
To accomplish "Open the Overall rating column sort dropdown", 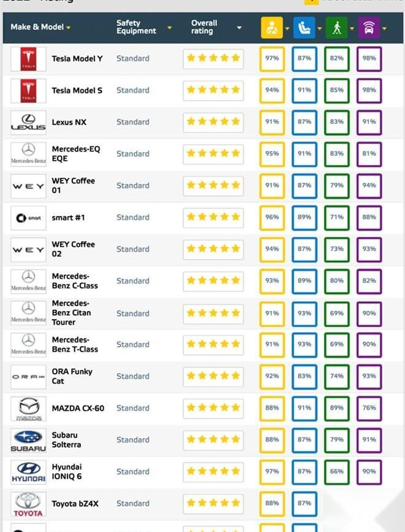I will [x=239, y=28].
